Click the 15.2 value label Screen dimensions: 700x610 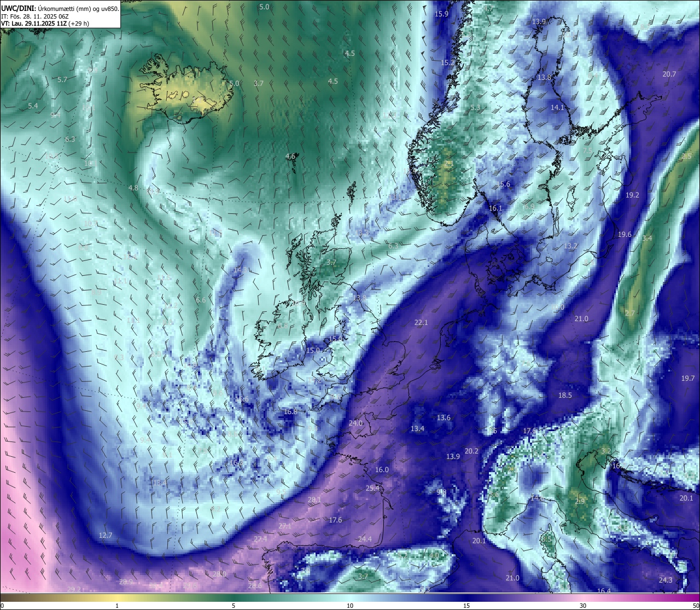coord(448,63)
